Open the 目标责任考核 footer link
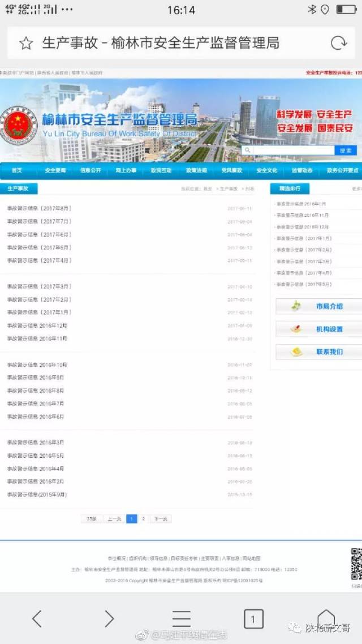 (184, 559)
